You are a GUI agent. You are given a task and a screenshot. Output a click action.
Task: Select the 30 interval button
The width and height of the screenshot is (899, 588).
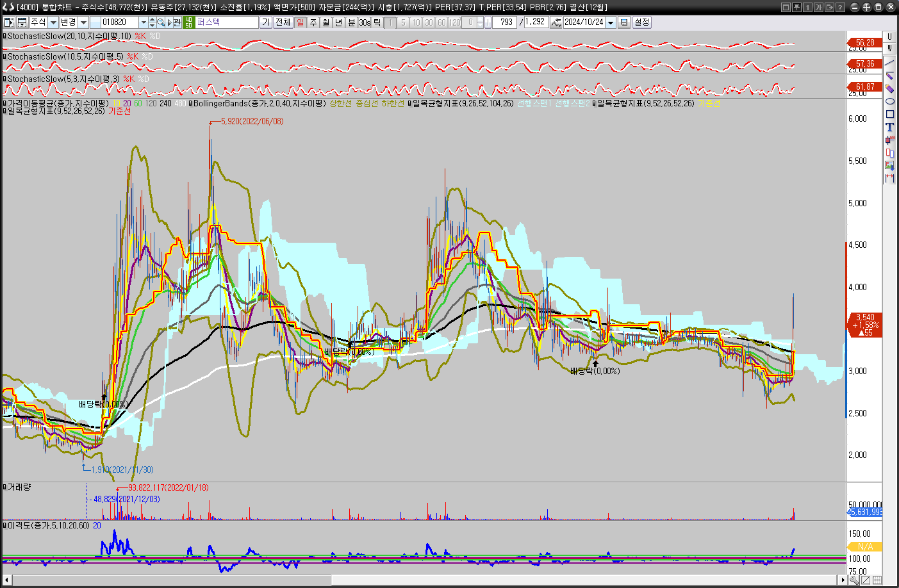[429, 22]
